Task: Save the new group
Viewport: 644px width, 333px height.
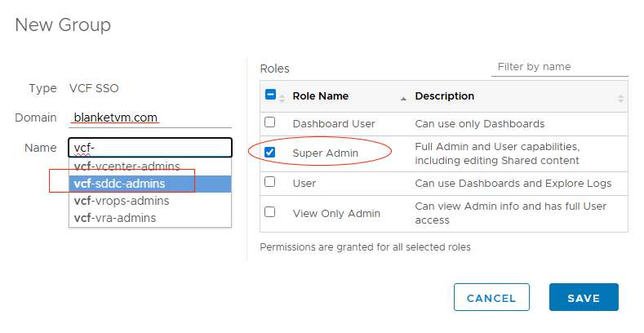Action: coord(584,298)
